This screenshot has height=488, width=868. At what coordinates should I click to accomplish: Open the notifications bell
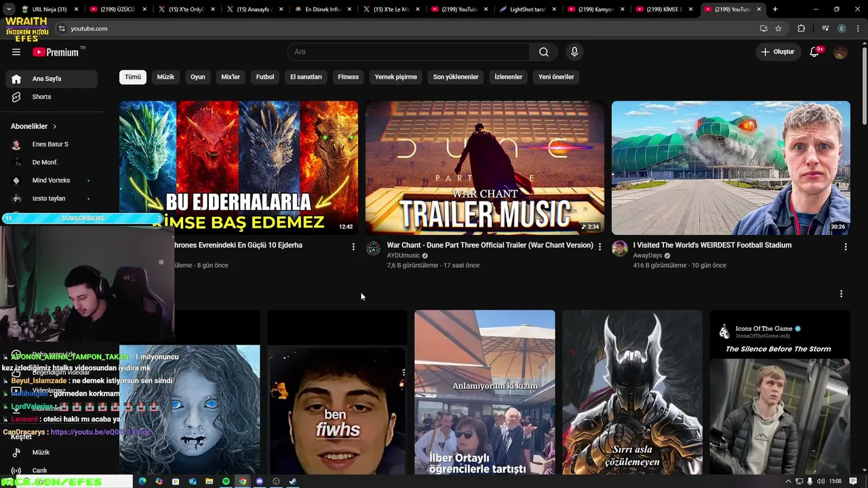pos(814,52)
